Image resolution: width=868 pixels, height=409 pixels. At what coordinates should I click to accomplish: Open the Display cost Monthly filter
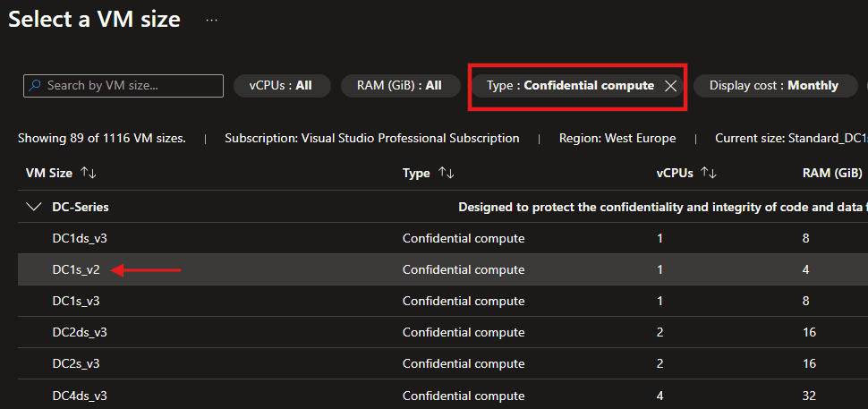[773, 86]
